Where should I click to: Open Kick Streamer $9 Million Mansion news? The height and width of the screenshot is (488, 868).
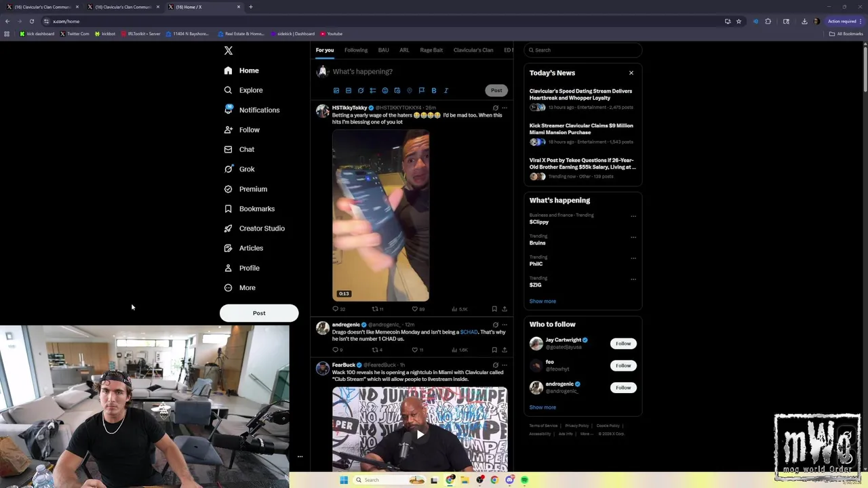pos(581,129)
